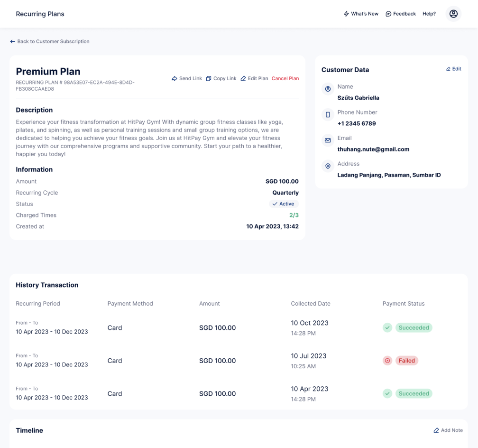Click the email envelope icon in Customer Data

[x=328, y=140]
